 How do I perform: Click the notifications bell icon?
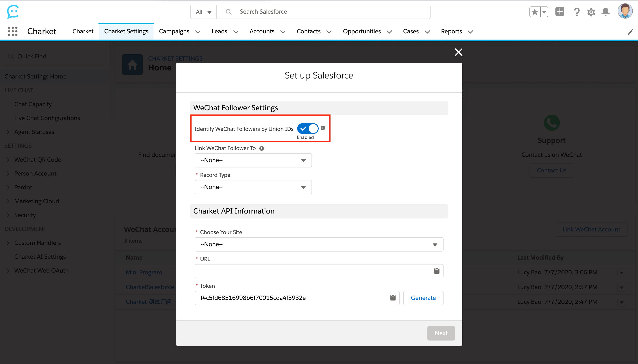[x=606, y=12]
